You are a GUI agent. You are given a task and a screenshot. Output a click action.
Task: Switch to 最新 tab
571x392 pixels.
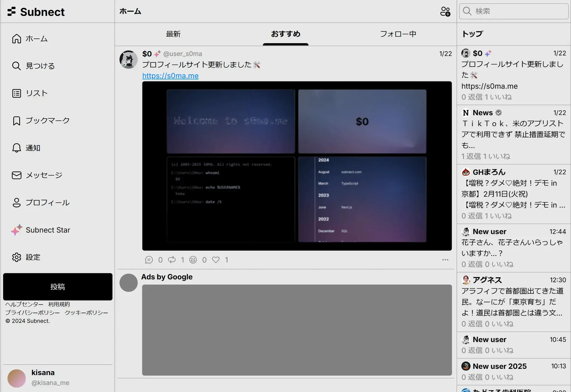click(173, 34)
